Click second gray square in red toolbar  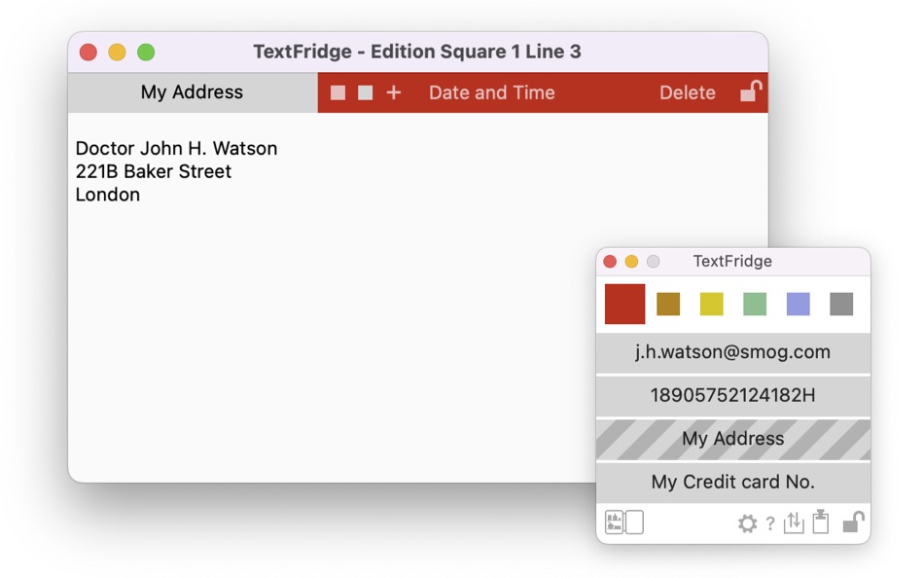(x=366, y=92)
